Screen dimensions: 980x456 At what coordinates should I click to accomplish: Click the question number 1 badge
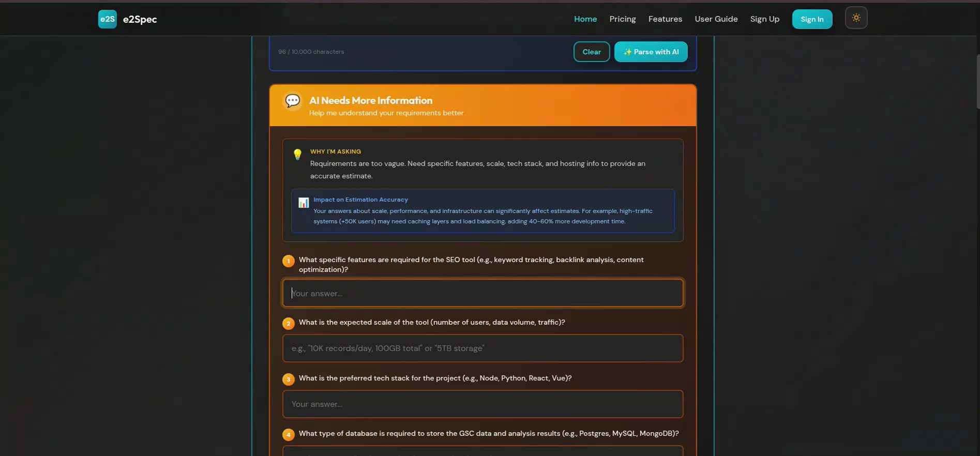pyautogui.click(x=289, y=261)
